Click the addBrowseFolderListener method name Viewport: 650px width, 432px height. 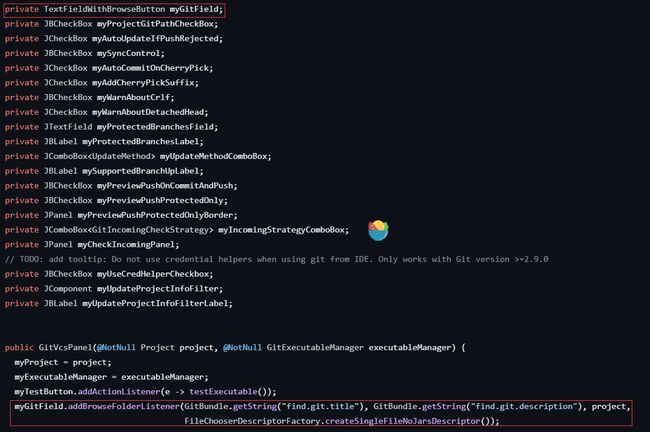[124, 406]
